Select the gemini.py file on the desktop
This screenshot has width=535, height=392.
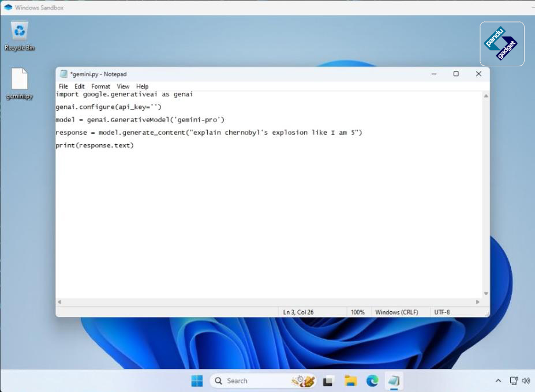(x=20, y=84)
